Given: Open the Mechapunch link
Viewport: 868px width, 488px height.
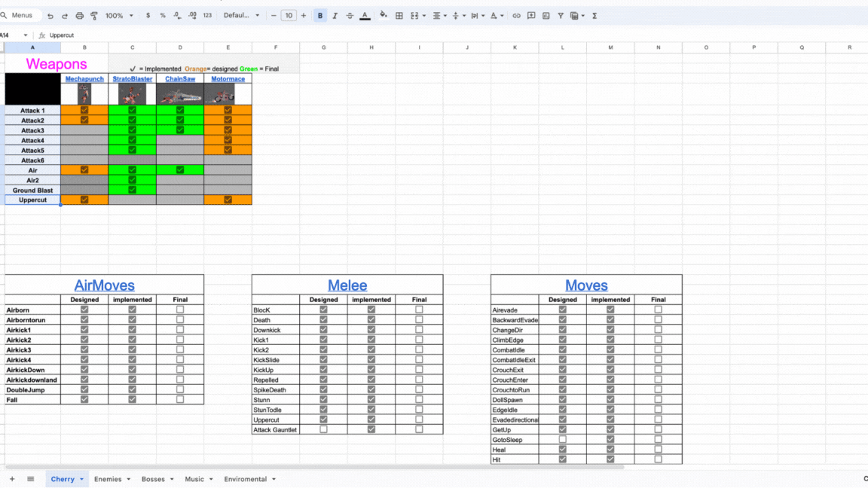Looking at the screenshot, I should coord(84,79).
